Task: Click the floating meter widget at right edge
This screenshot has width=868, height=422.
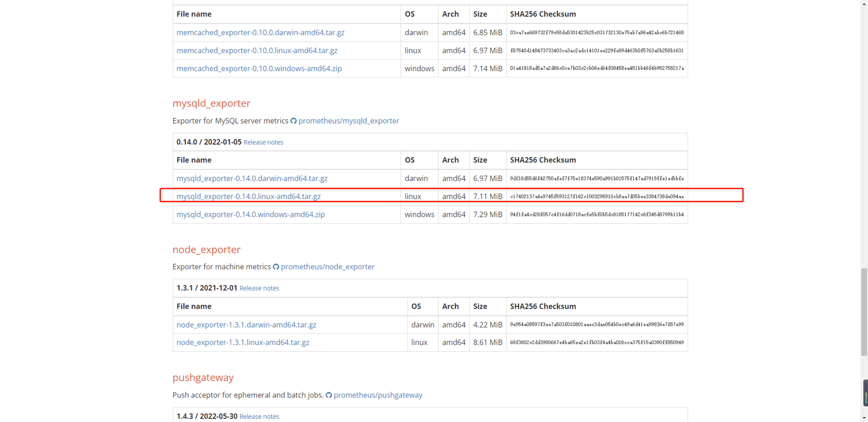Action: tap(865, 393)
